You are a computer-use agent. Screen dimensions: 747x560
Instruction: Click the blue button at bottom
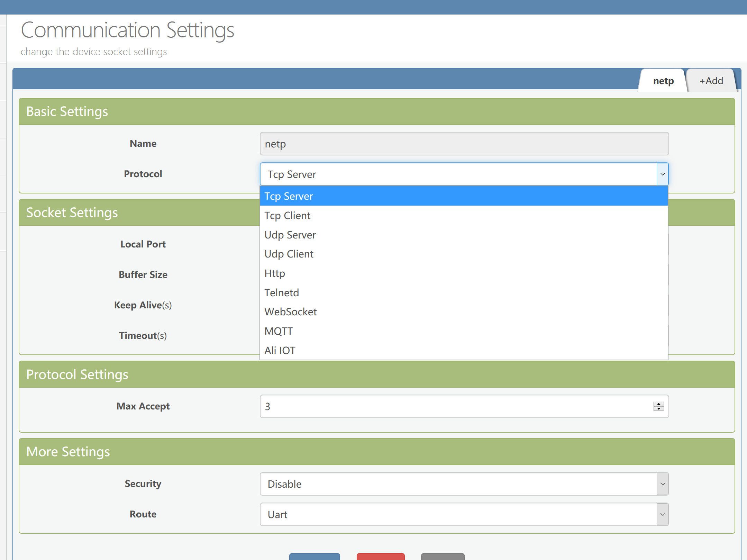314,556
